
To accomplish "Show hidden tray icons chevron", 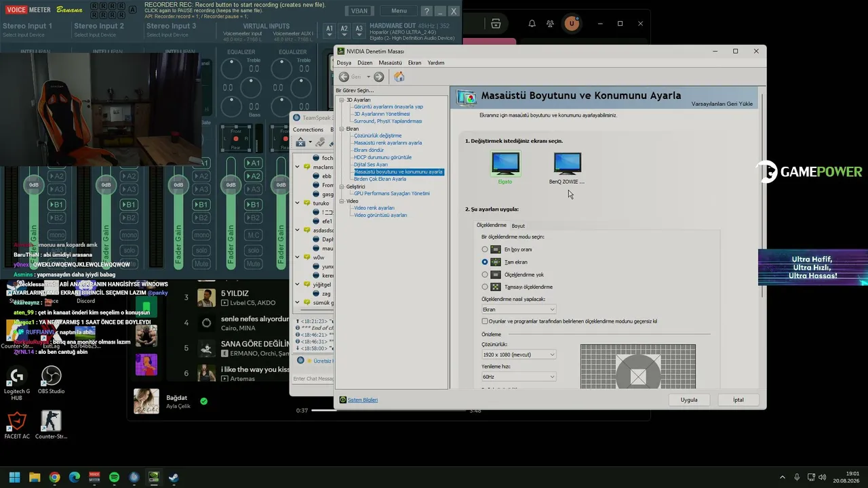I will pyautogui.click(x=783, y=477).
